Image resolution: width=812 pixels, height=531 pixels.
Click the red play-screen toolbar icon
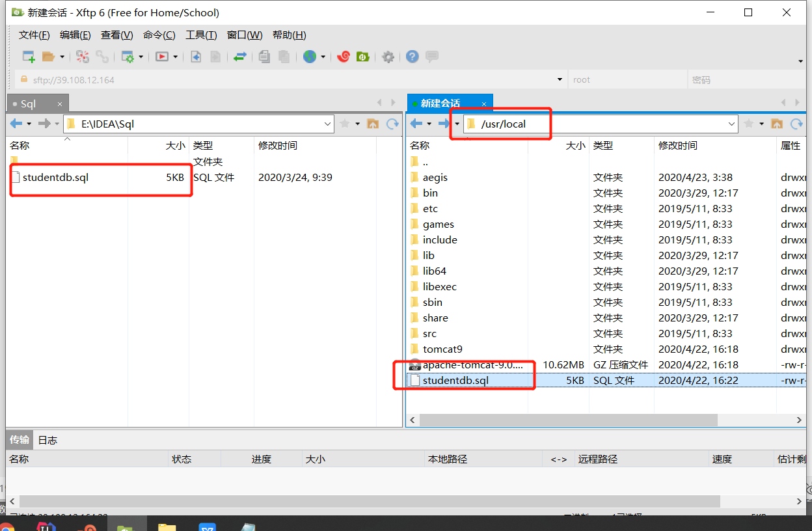pyautogui.click(x=162, y=57)
